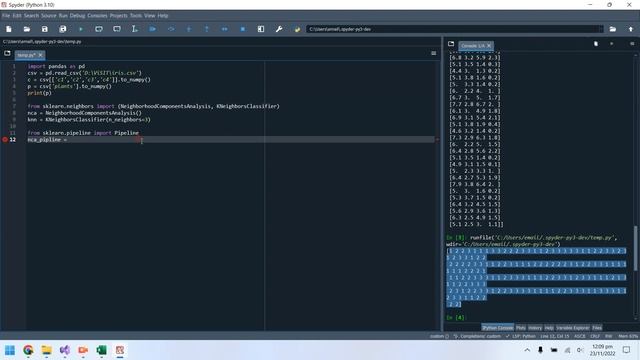Switch to the Help pane tab

pos(549,328)
